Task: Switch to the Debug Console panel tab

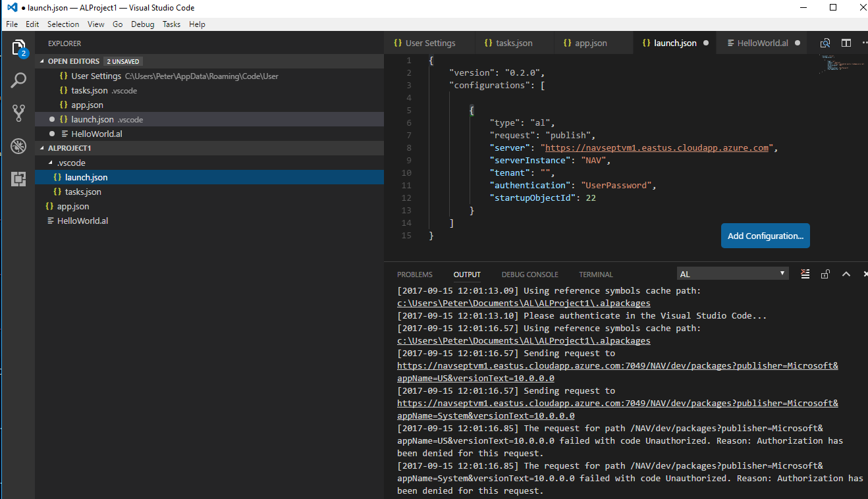Action: pyautogui.click(x=529, y=275)
